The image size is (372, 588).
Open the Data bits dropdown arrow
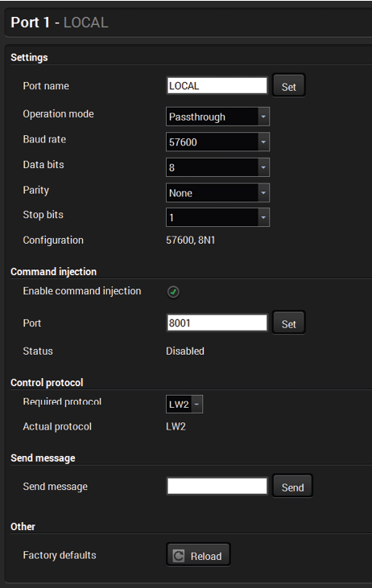point(263,167)
